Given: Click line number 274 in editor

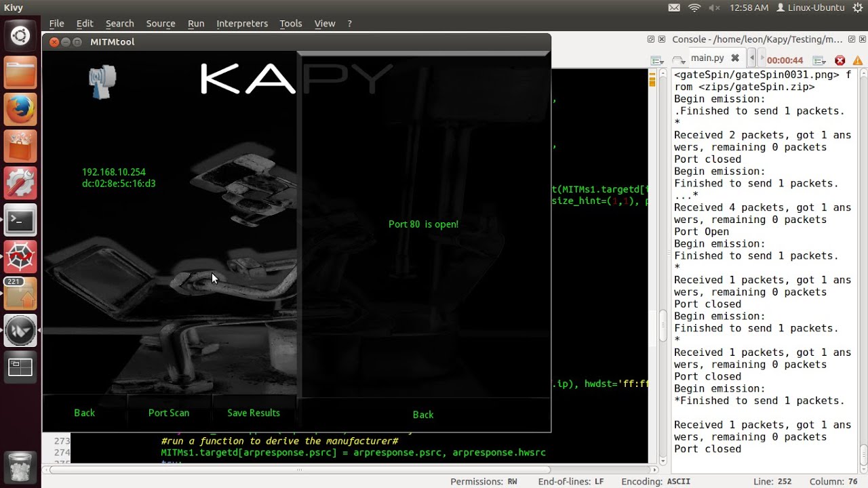Looking at the screenshot, I should [x=62, y=452].
